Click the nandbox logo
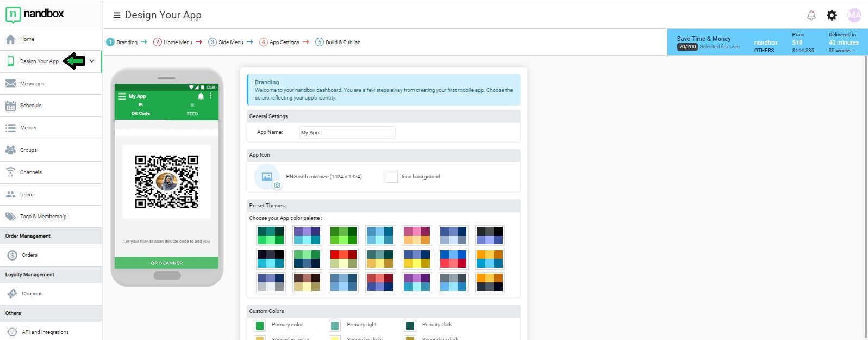This screenshot has height=340, width=868. (x=35, y=14)
